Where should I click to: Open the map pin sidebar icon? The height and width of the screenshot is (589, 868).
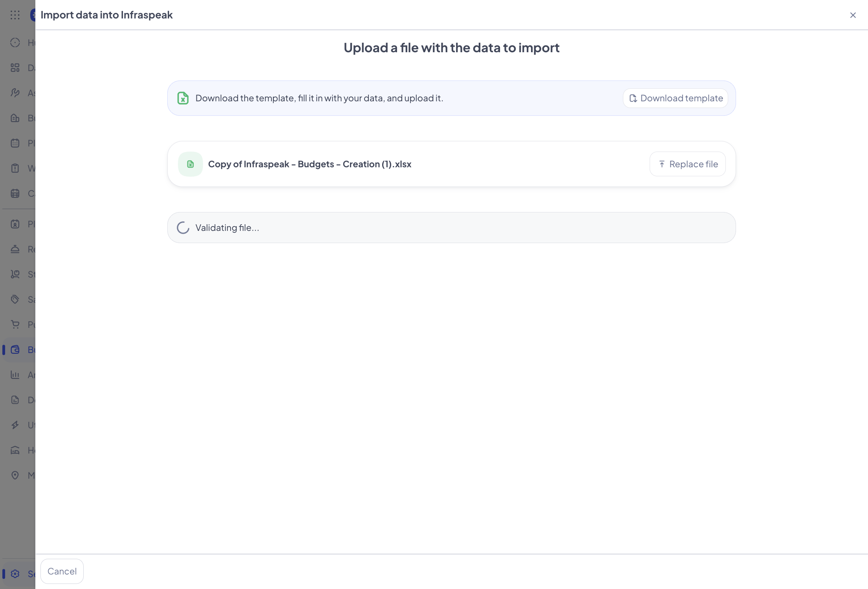pyautogui.click(x=15, y=476)
